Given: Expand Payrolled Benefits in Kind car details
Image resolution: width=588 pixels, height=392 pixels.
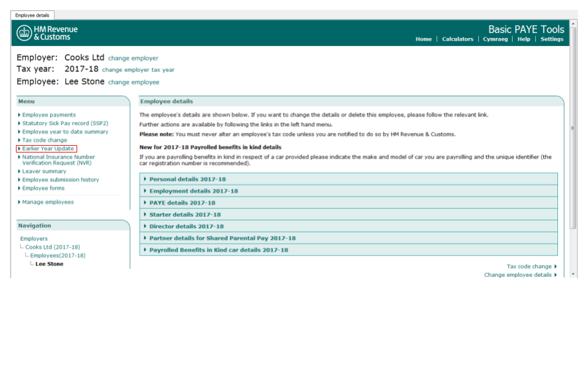Looking at the screenshot, I should (x=349, y=250).
